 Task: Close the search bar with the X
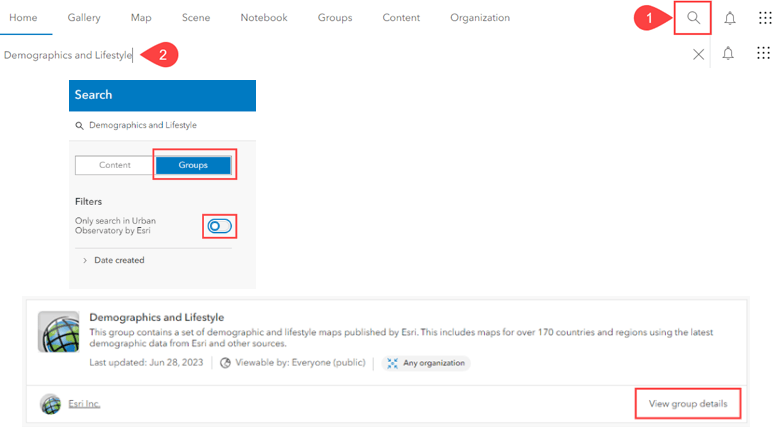[698, 54]
